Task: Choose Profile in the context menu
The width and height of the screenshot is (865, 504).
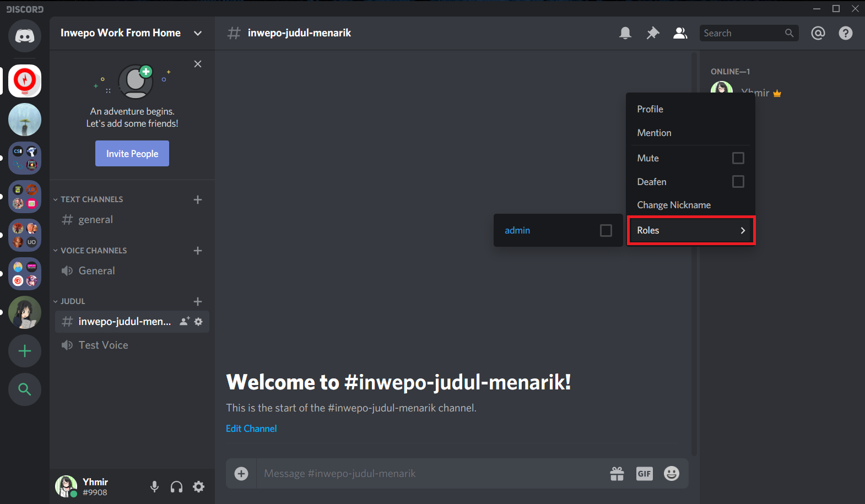Action: pyautogui.click(x=650, y=109)
